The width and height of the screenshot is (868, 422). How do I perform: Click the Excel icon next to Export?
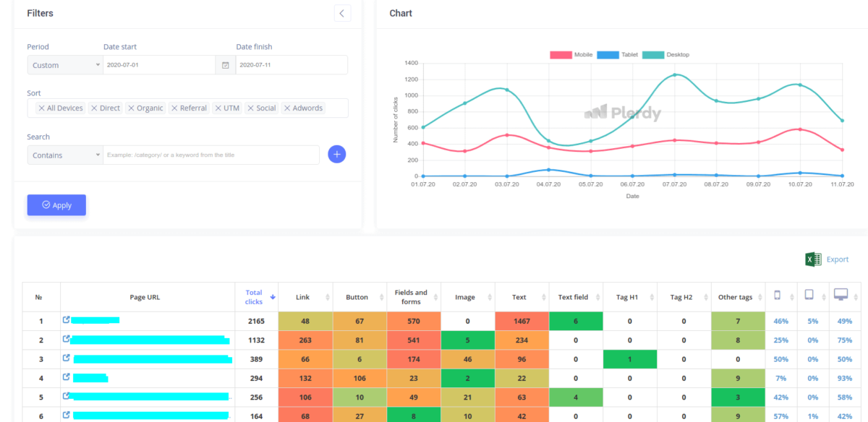point(812,259)
